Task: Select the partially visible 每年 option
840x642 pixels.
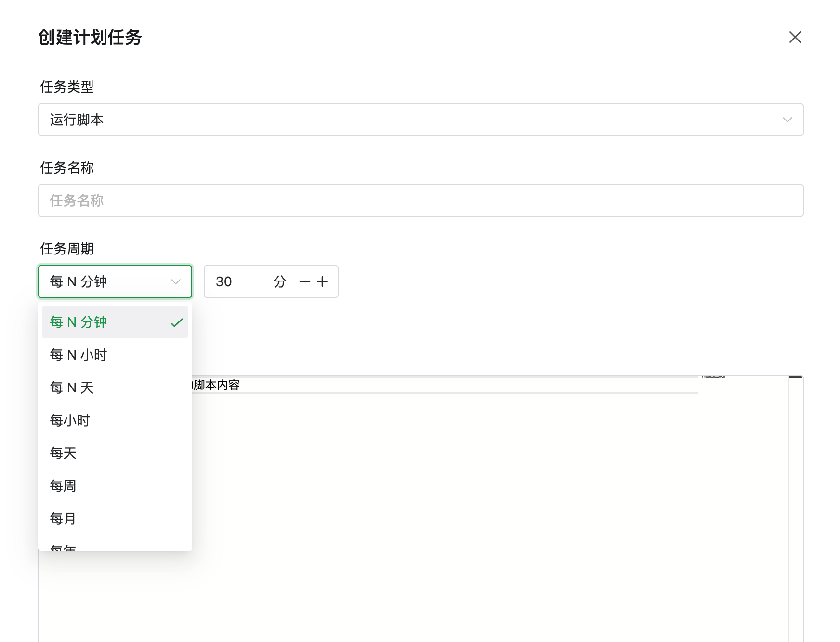Action: point(62,547)
